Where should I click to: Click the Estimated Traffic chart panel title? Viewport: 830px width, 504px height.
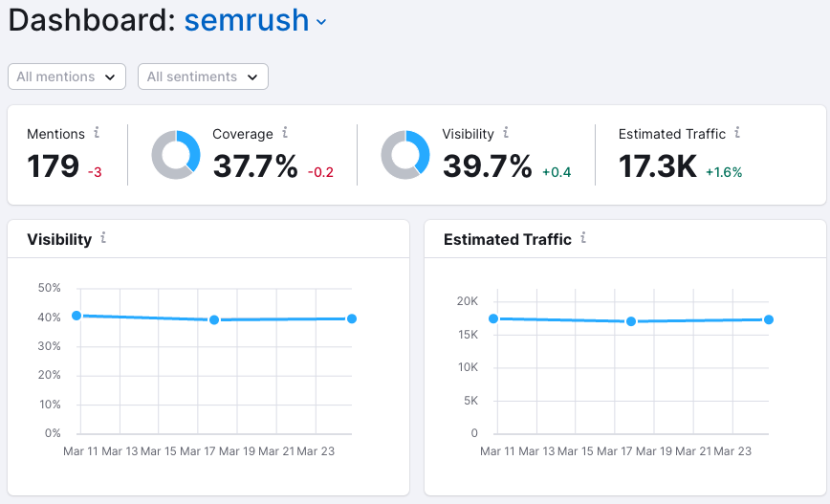click(x=508, y=239)
